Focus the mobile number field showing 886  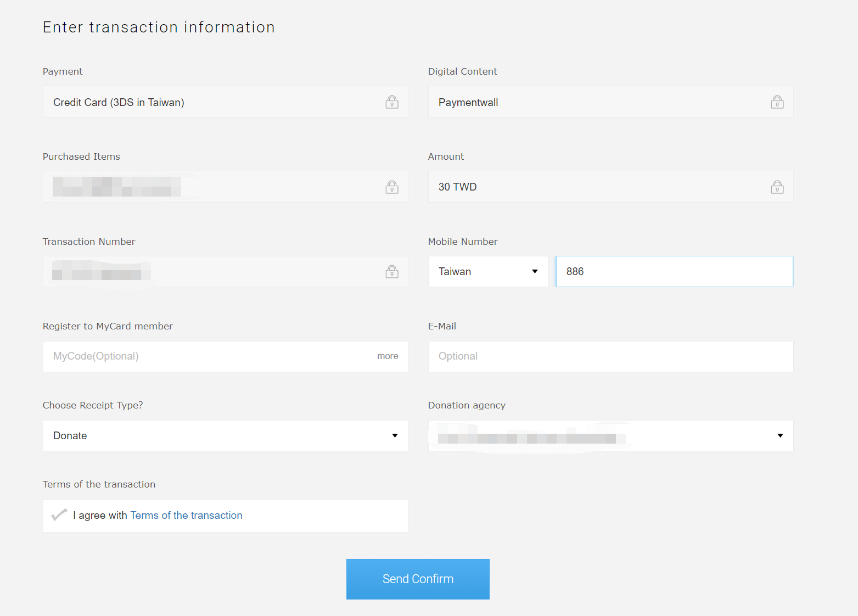(x=674, y=272)
